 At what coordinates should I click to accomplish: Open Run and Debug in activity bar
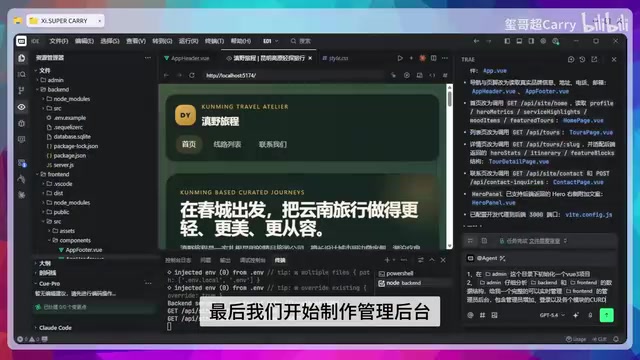click(x=22, y=123)
